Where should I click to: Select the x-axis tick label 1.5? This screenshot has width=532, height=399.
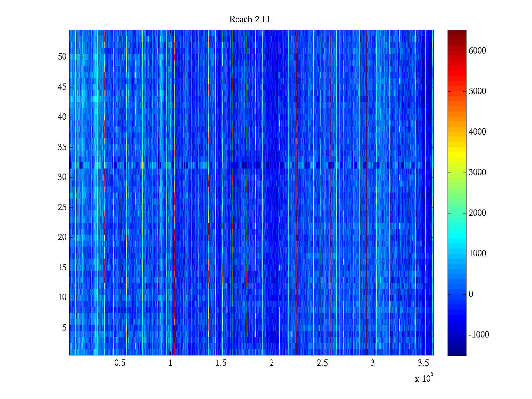pos(221,363)
